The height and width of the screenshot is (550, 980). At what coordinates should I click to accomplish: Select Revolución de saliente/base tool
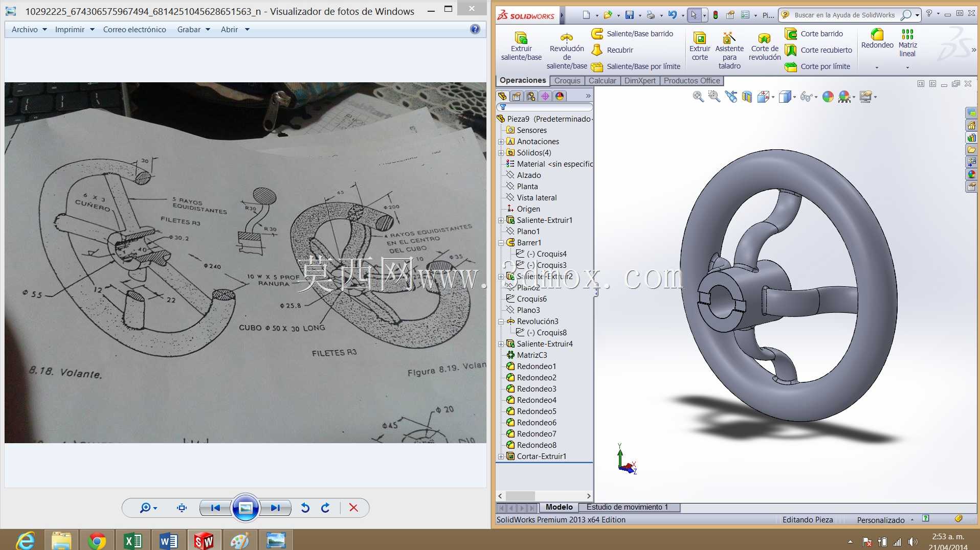point(567,51)
